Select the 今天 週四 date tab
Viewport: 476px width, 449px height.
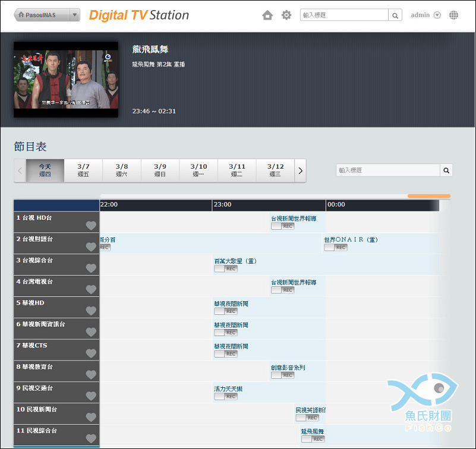coord(45,170)
